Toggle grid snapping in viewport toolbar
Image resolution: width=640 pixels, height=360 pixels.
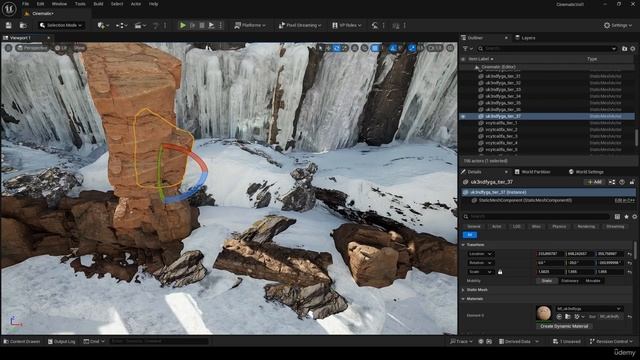point(375,48)
